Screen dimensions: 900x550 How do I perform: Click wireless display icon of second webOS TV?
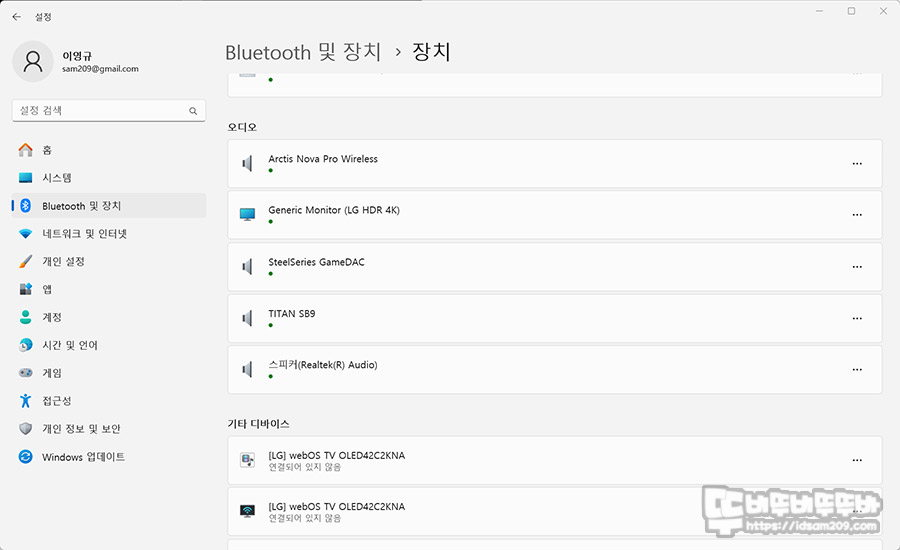point(247,511)
